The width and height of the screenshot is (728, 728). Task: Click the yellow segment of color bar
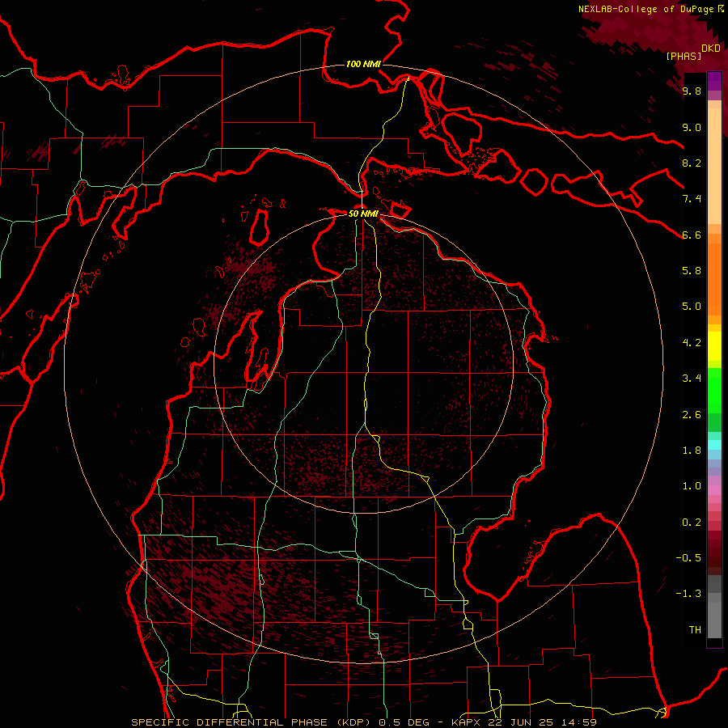tap(714, 346)
